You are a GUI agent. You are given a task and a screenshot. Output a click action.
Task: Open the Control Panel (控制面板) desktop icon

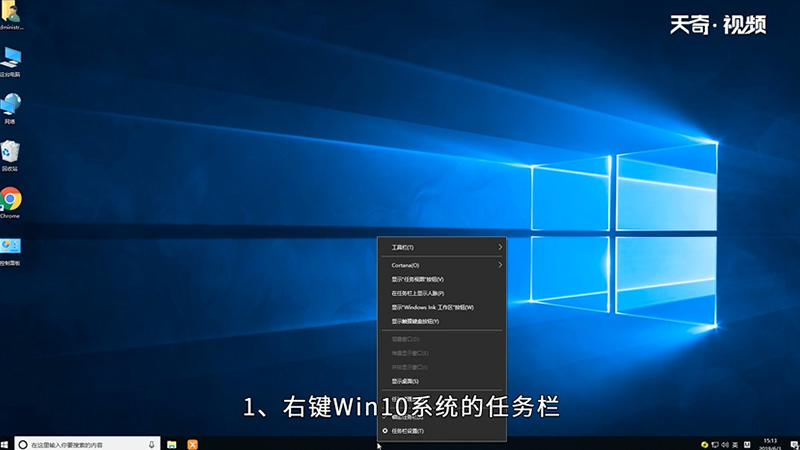(10, 251)
